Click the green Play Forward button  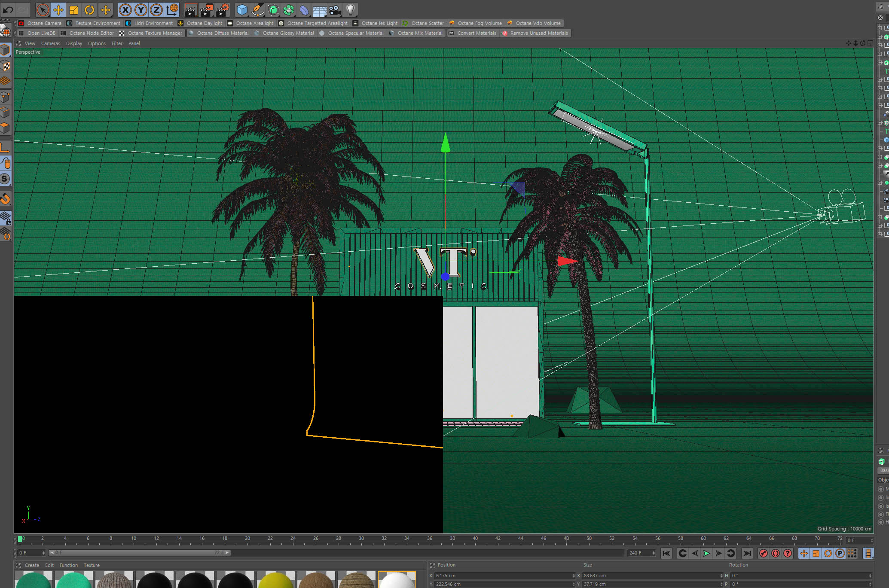(x=706, y=553)
